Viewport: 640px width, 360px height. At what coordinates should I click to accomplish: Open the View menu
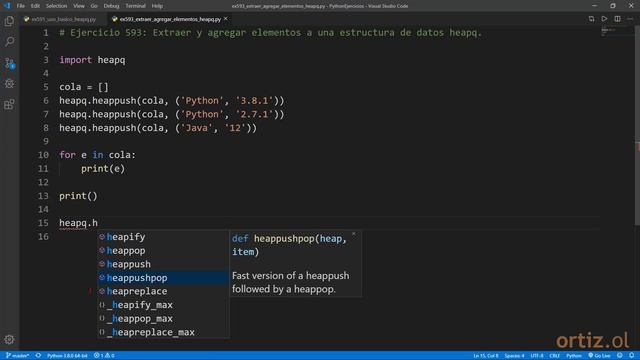(x=79, y=6)
